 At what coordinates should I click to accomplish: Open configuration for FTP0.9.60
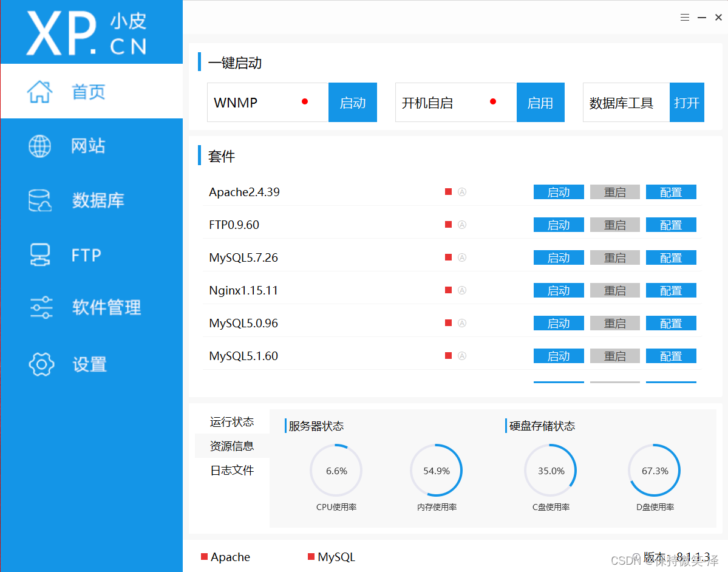pos(671,225)
